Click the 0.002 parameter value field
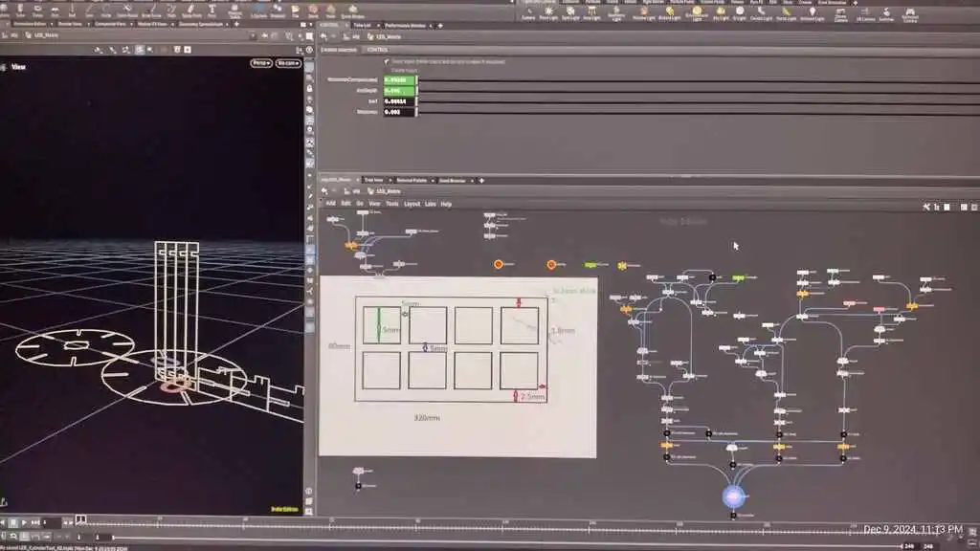The height and width of the screenshot is (551, 980). 399,112
